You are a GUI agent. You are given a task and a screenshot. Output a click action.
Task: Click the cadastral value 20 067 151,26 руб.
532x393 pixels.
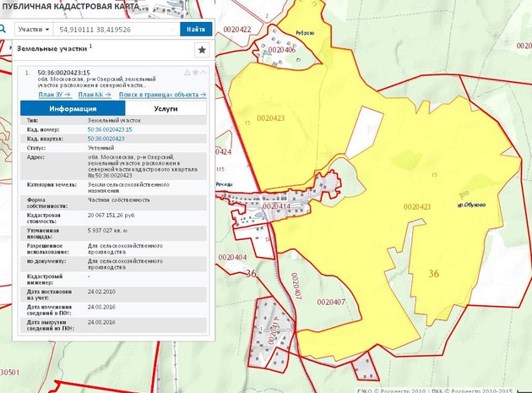pos(111,216)
